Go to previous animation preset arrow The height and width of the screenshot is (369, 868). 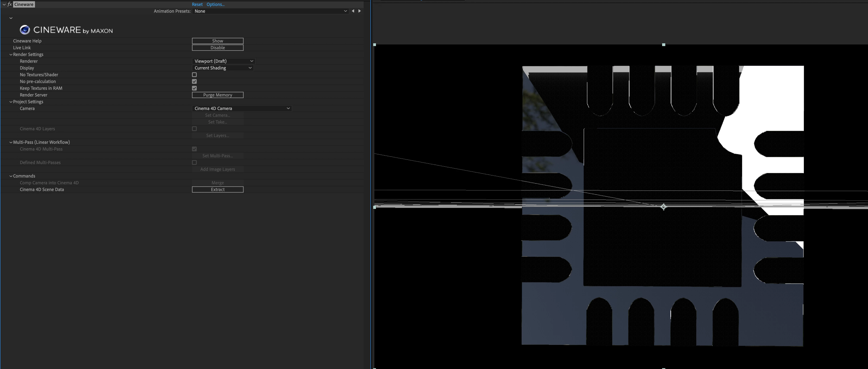point(353,11)
